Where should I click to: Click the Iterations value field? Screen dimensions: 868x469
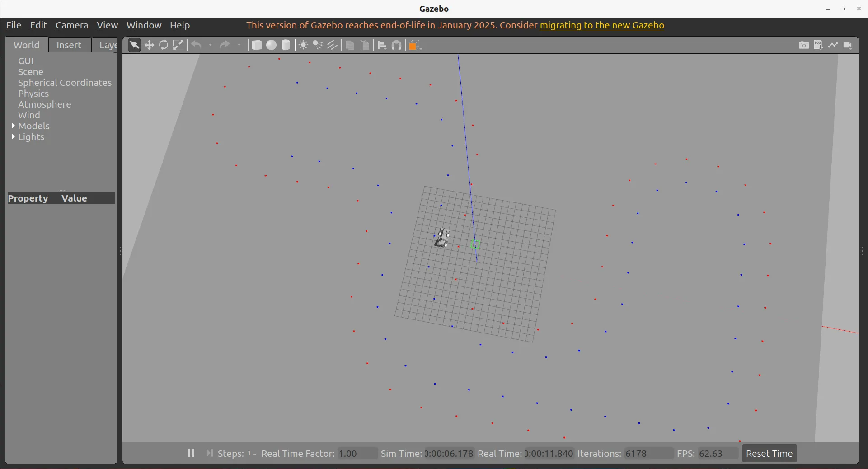tap(648, 454)
